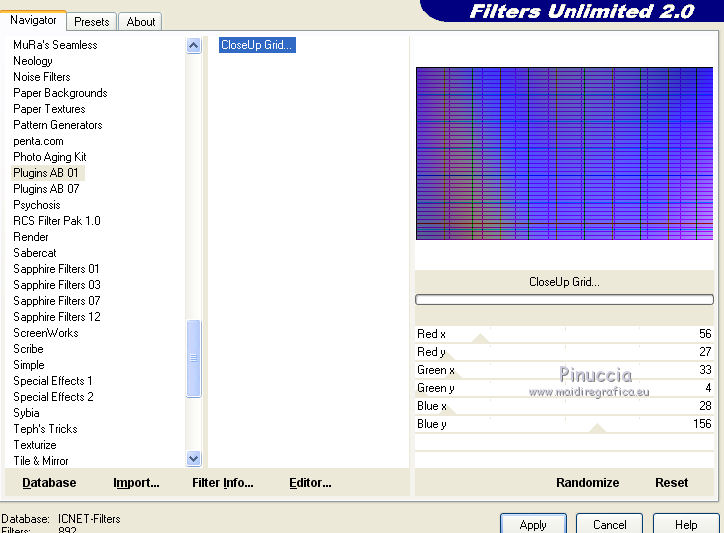Select Paper Backgrounds category

click(x=60, y=93)
